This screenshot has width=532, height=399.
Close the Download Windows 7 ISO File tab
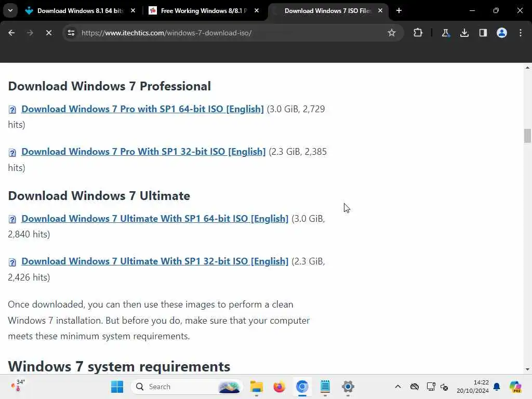click(x=380, y=11)
